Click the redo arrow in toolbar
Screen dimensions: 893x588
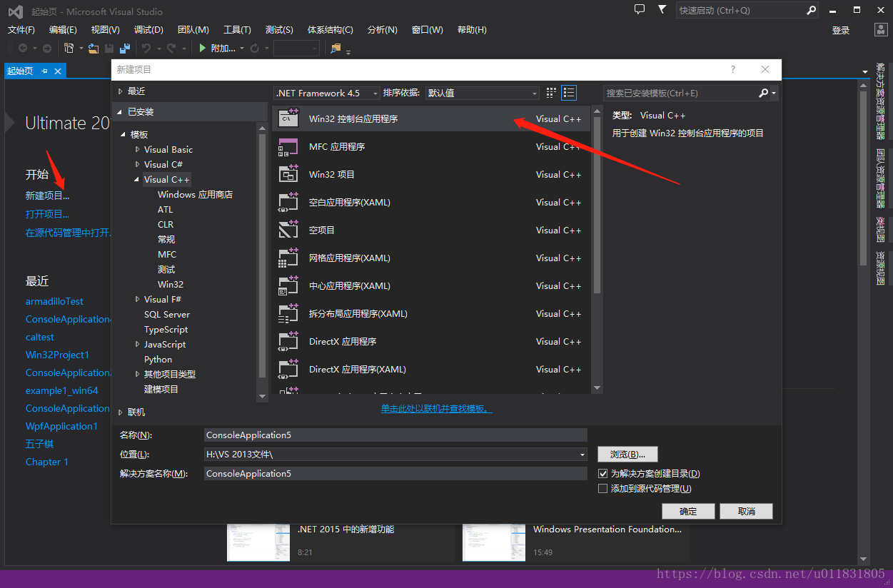coord(171,48)
